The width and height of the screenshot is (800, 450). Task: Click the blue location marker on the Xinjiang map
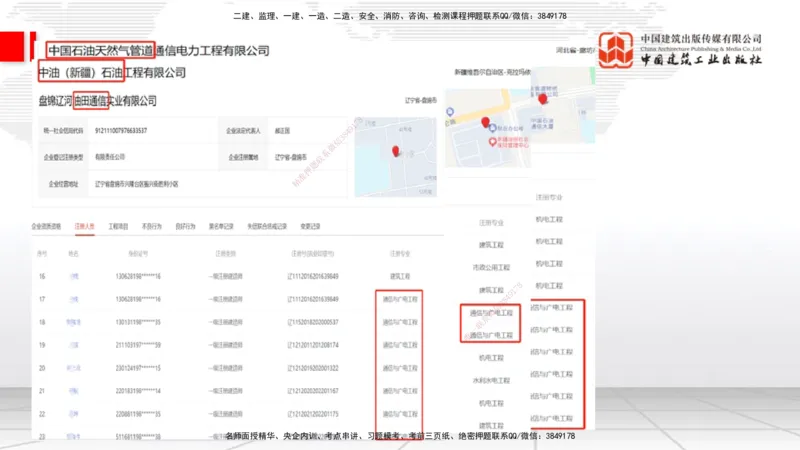(449, 112)
